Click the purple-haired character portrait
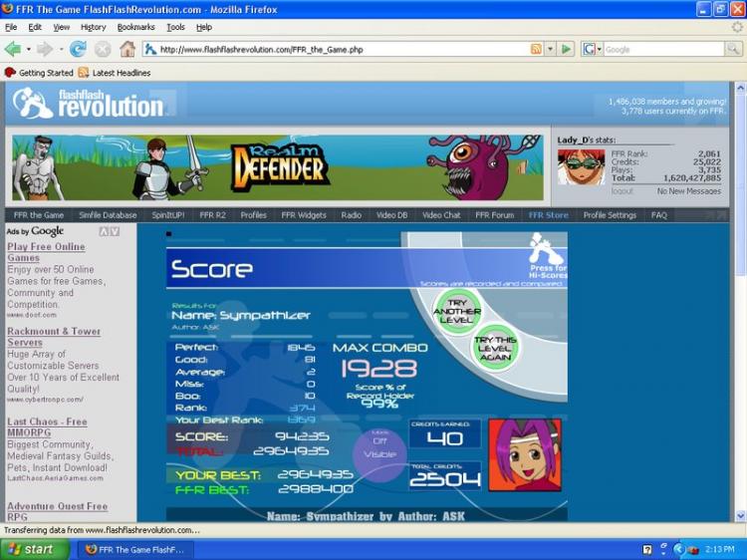 tap(525, 455)
